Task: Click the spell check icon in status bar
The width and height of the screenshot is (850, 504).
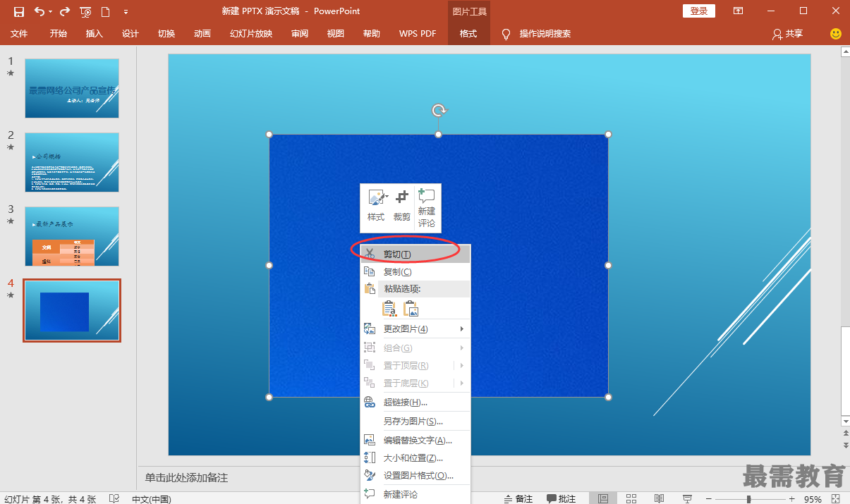Action: pyautogui.click(x=114, y=498)
